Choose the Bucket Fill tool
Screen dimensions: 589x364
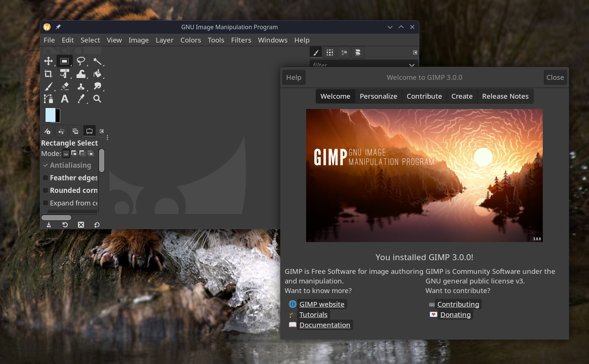coord(97,74)
